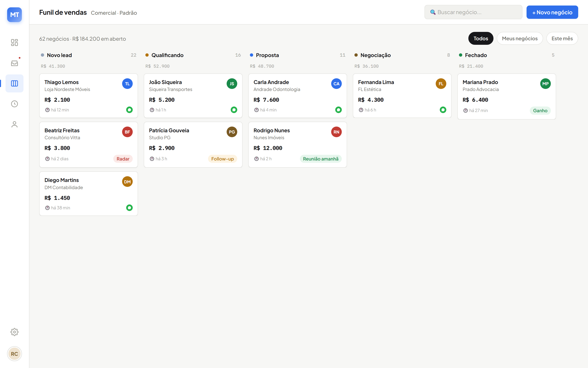Click WhatsApp icon on Diego Martins card
Viewport: 588px width, 368px height.
[x=129, y=208]
